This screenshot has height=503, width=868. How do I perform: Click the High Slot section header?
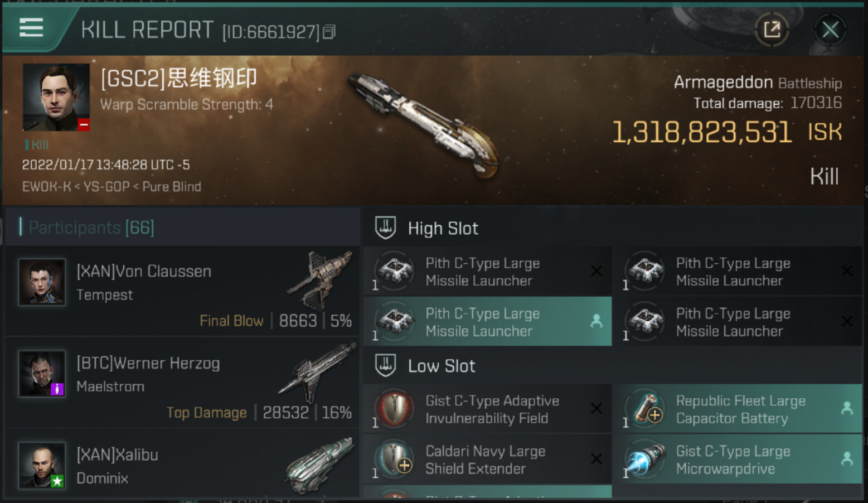coord(443,228)
